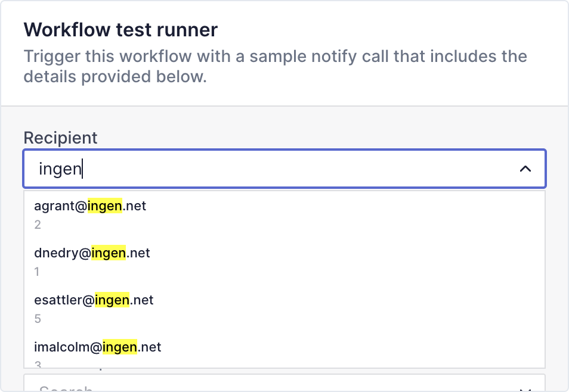Image resolution: width=569 pixels, height=392 pixels.
Task: Click empty space right of agrant option row
Action: [x=345, y=214]
